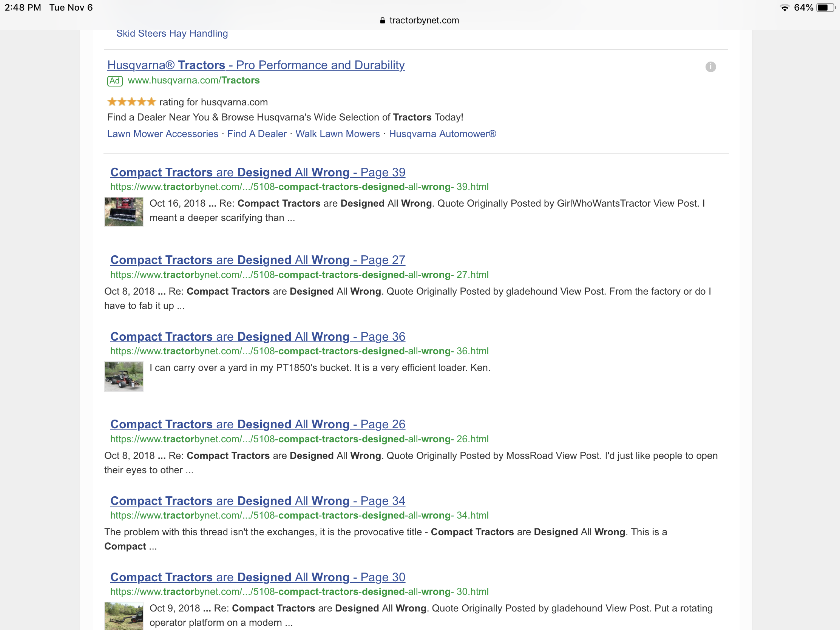Image resolution: width=840 pixels, height=630 pixels.
Task: Click the Find A Dealer sitelink
Action: click(x=257, y=134)
